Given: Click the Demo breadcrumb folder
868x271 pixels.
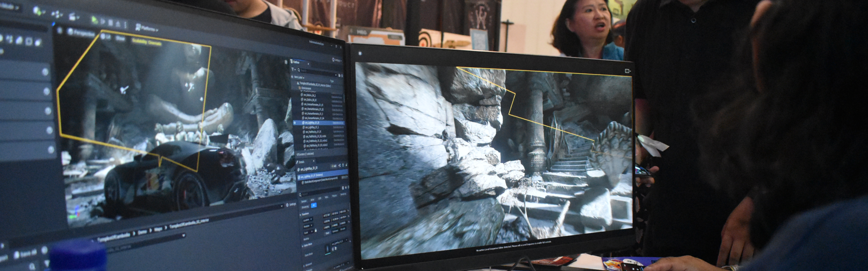Looking at the screenshot, I should 143,232.
